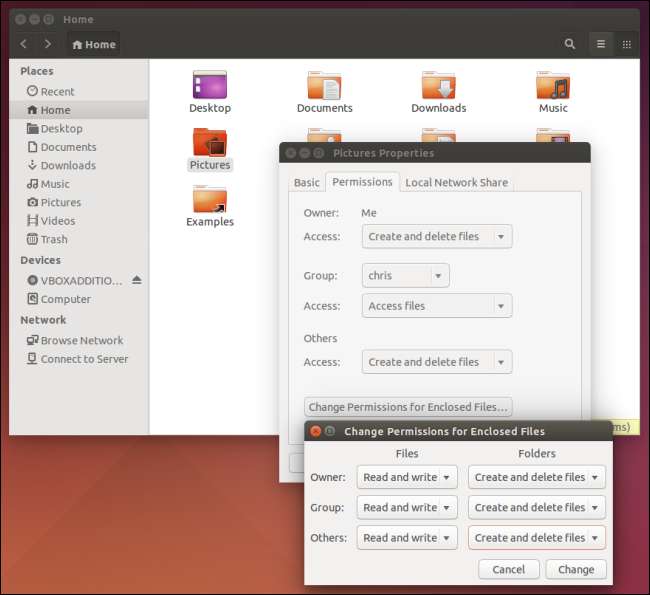
Task: Switch to grid view icon
Action: point(627,44)
